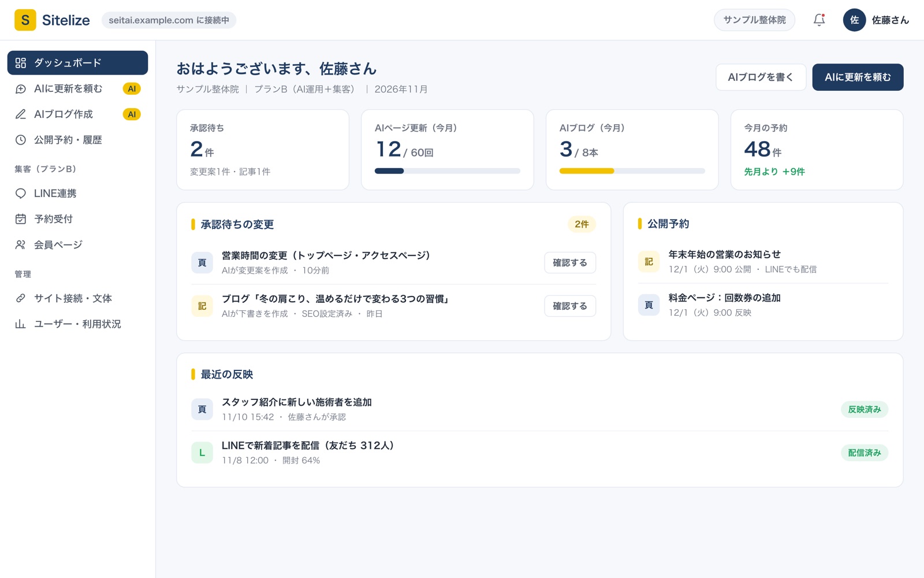
Task: Click 先月より +9件 text
Action: pos(774,172)
